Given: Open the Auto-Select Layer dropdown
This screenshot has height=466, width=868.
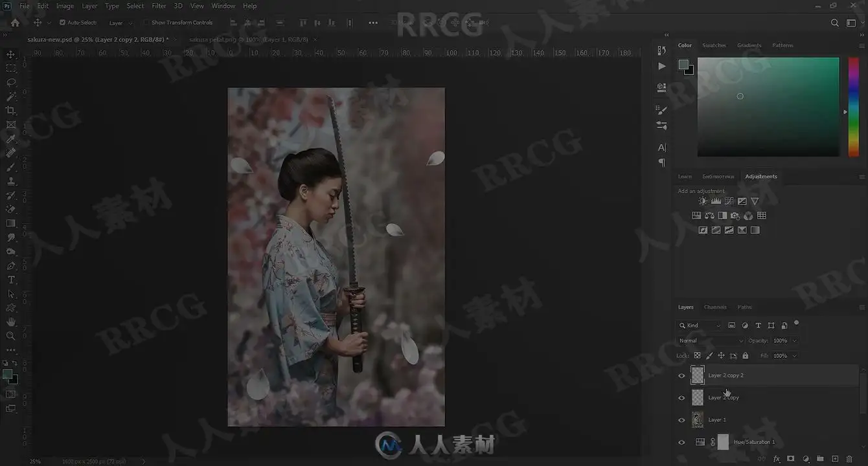Looking at the screenshot, I should pyautogui.click(x=122, y=23).
